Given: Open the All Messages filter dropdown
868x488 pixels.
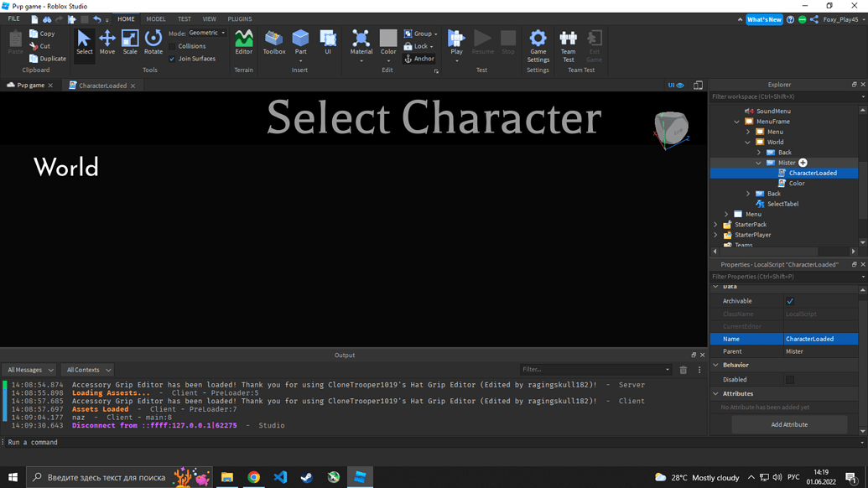Looking at the screenshot, I should tap(30, 370).
